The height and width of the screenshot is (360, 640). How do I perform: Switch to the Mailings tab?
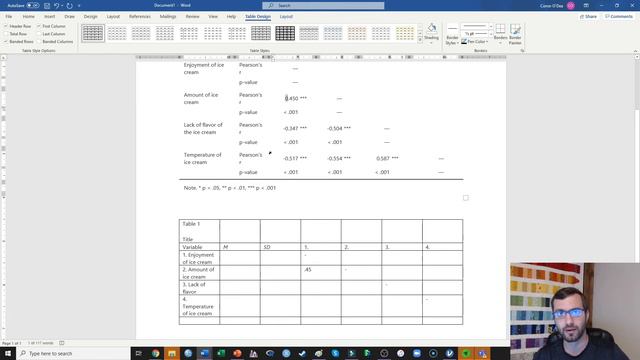click(168, 16)
